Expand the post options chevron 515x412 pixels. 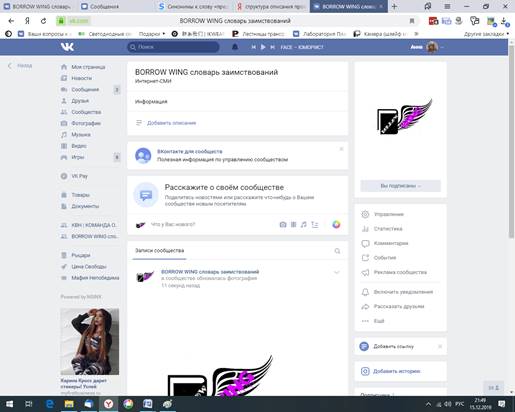point(337,273)
